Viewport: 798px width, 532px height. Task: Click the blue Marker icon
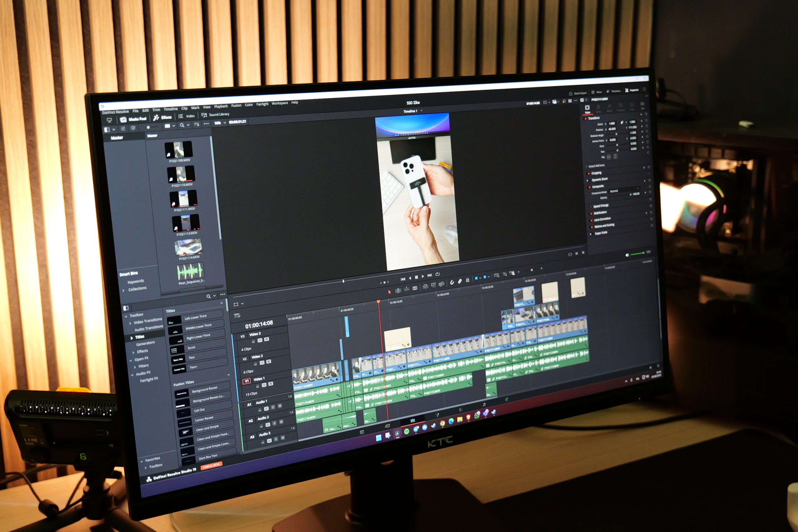(x=485, y=277)
